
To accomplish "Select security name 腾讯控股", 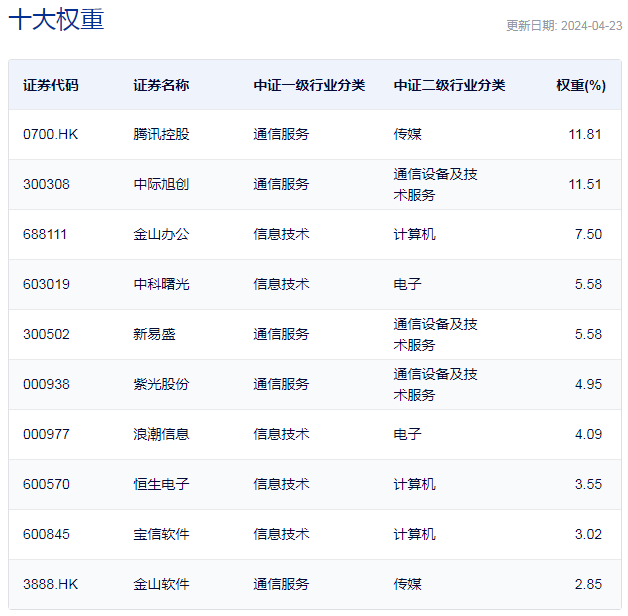I will click(161, 134).
